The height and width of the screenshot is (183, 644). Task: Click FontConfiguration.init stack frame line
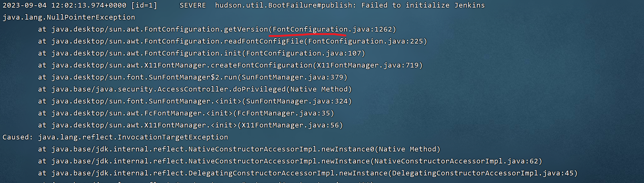tap(201, 53)
